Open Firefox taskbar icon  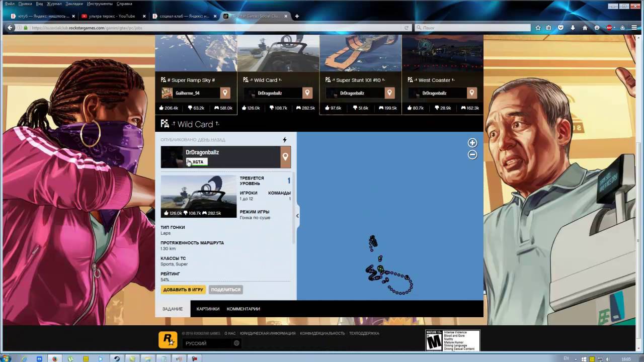(x=54, y=358)
